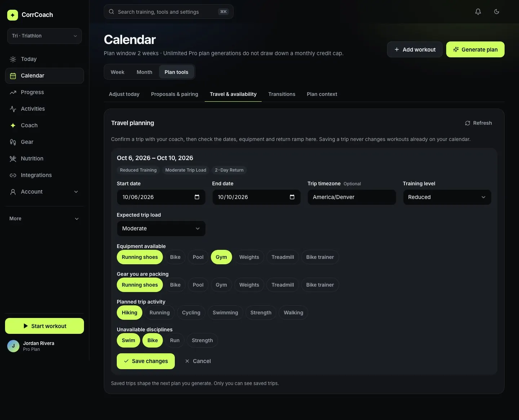Click the Progress trend arrow icon
The width and height of the screenshot is (519, 420).
tap(13, 92)
